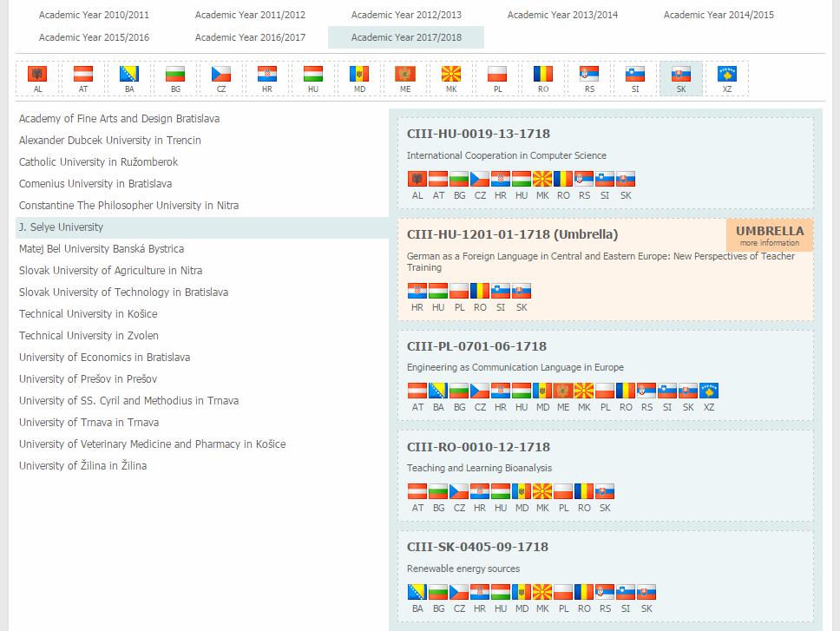The height and width of the screenshot is (631, 840).
Task: Click AL flag in CIII-HU-0019 network card
Action: pyautogui.click(x=417, y=179)
